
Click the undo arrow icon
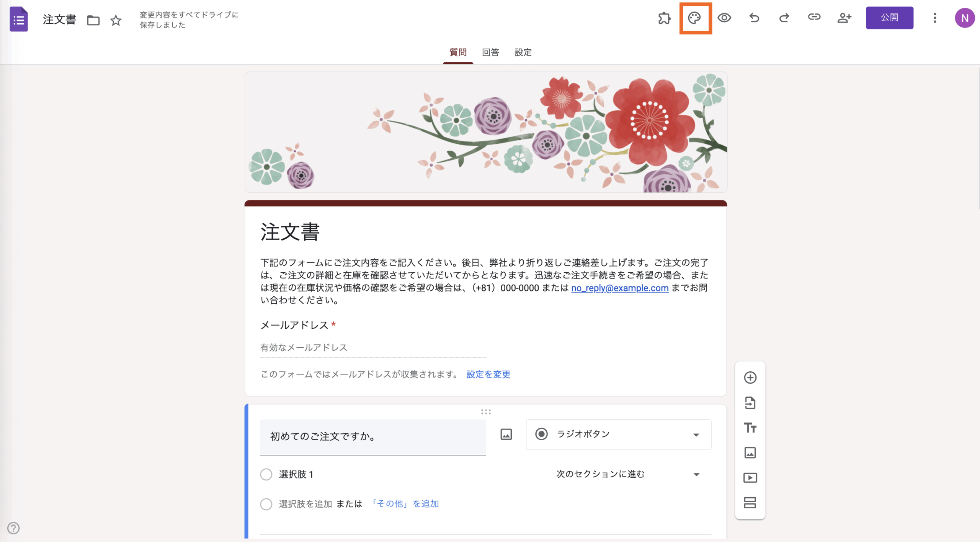pyautogui.click(x=754, y=18)
